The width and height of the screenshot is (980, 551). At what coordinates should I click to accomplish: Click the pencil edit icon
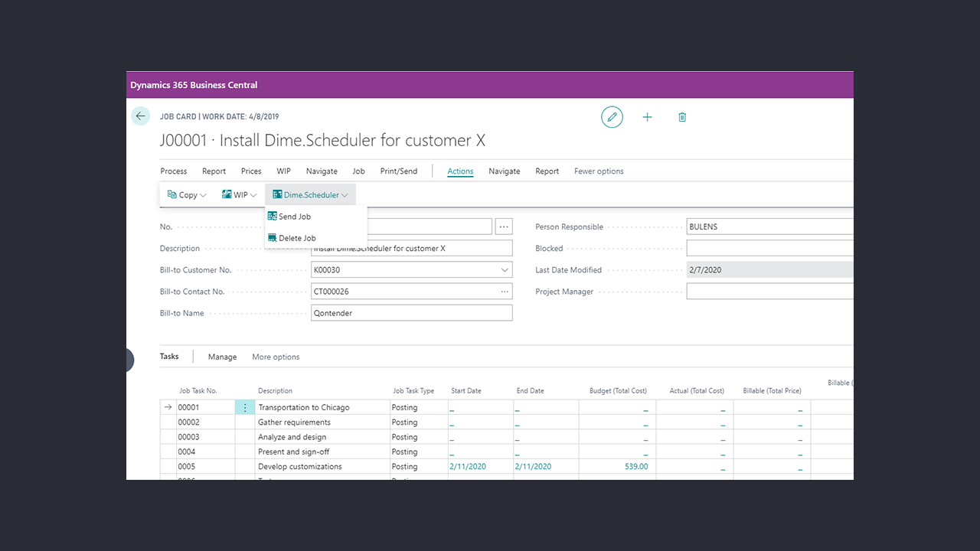click(612, 117)
